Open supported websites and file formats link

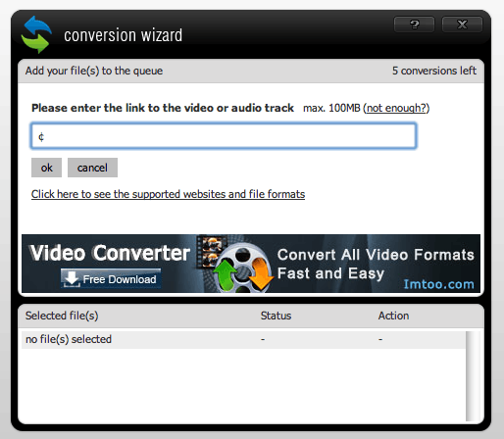pos(168,194)
